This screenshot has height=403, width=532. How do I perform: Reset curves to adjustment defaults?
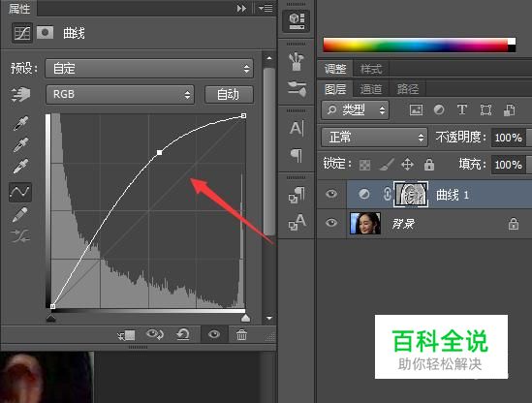[183, 334]
